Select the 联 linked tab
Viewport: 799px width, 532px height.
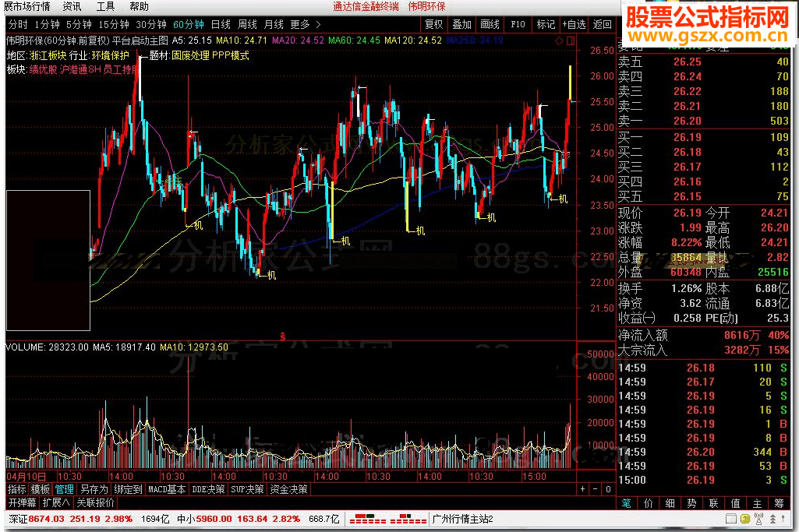(713, 503)
